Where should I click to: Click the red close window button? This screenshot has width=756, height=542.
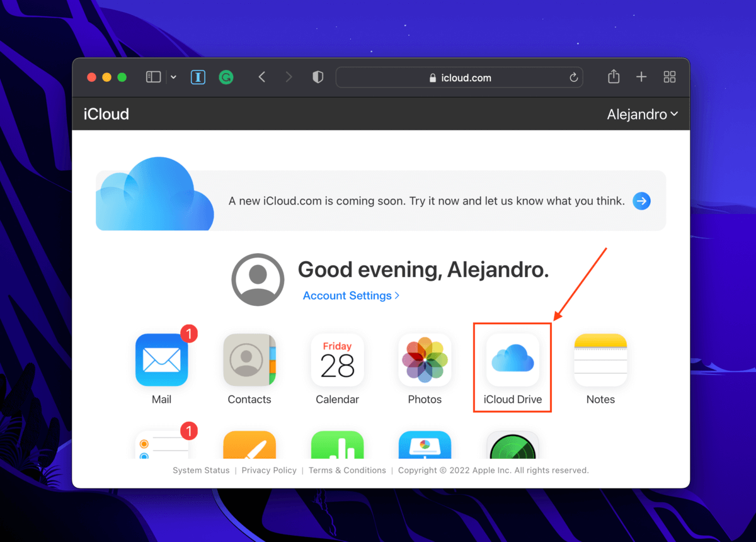pos(91,77)
